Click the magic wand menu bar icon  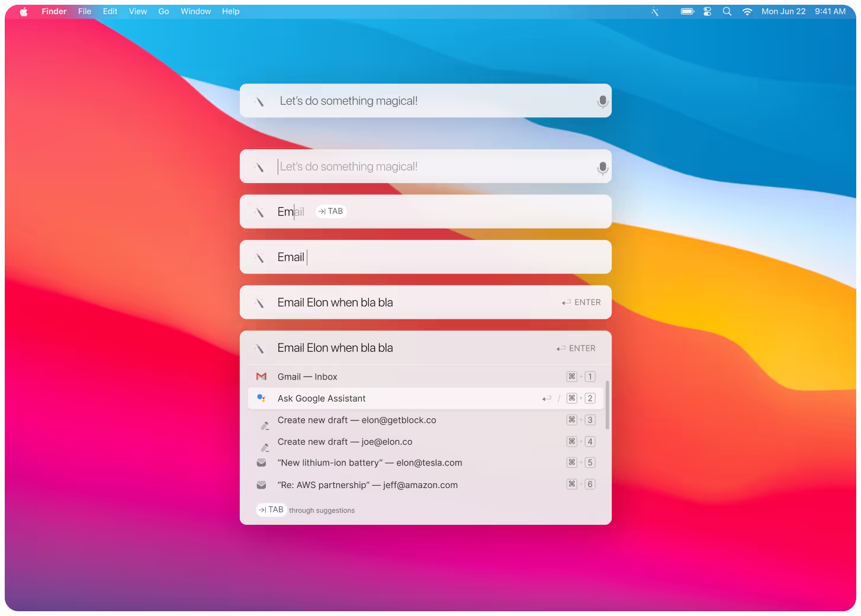[655, 11]
